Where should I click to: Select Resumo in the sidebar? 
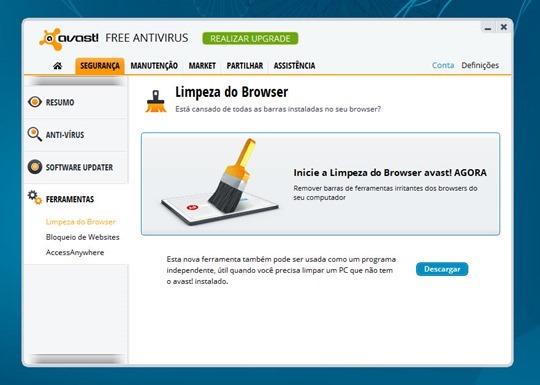[x=76, y=102]
